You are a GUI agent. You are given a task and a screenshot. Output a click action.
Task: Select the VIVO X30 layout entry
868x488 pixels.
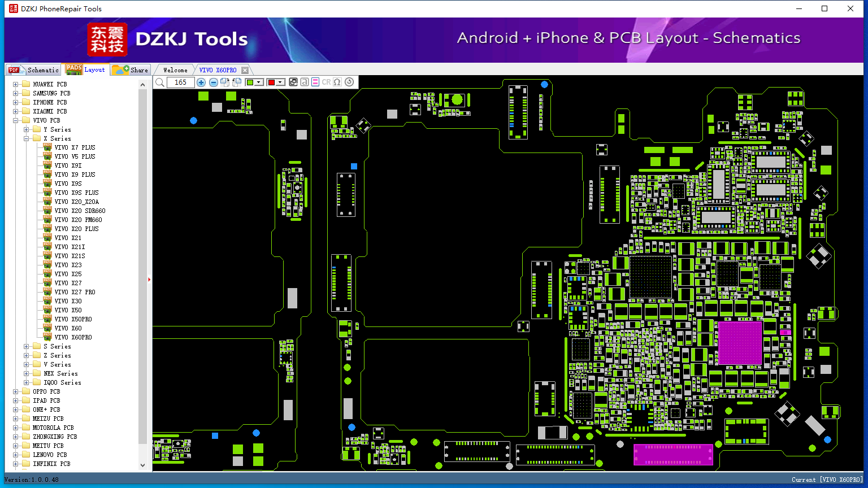pyautogui.click(x=68, y=301)
